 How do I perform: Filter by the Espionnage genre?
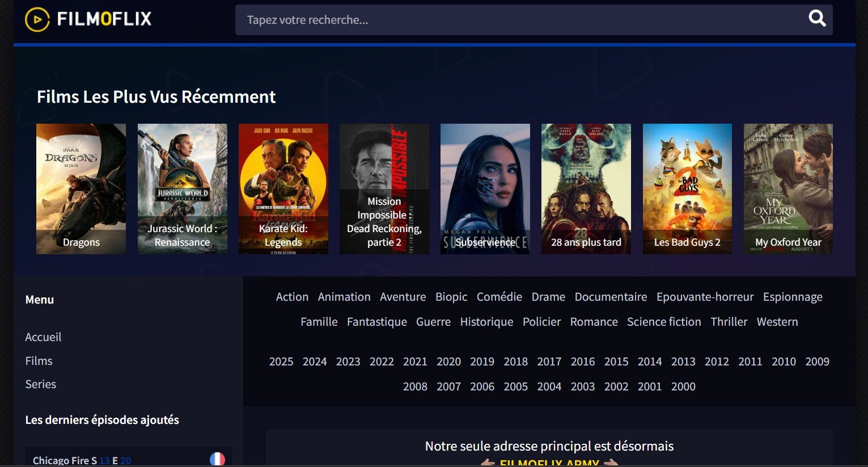pyautogui.click(x=793, y=297)
